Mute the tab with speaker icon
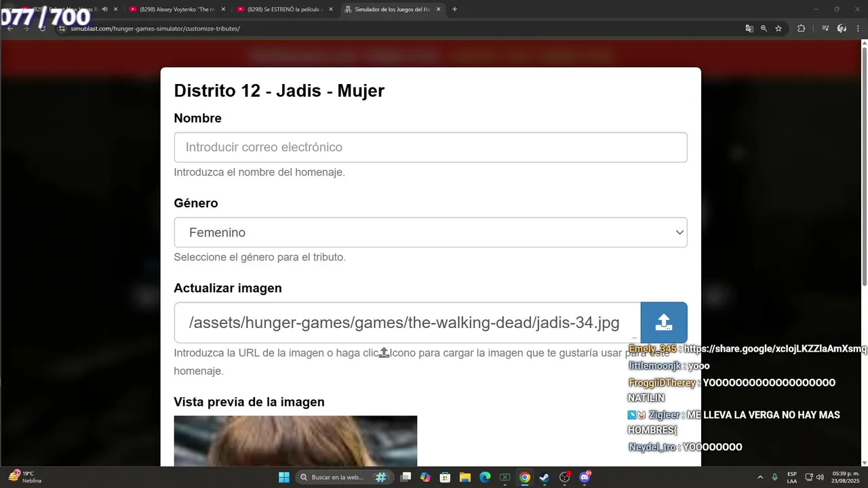 pyautogui.click(x=104, y=9)
